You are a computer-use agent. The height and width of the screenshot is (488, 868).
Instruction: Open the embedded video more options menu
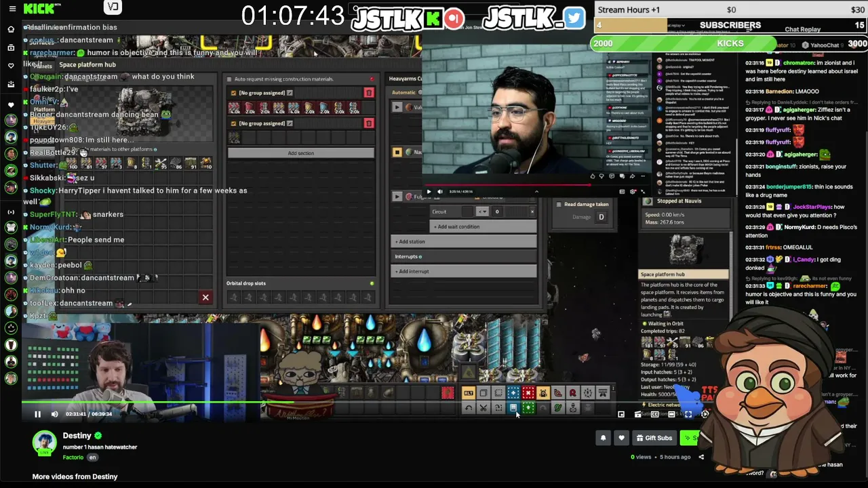coord(642,176)
